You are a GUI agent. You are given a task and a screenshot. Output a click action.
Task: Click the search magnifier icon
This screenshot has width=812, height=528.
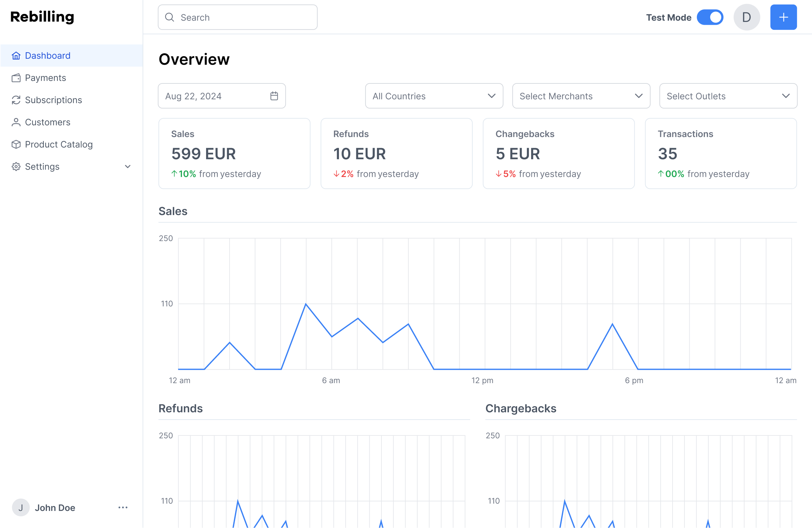coord(170,17)
